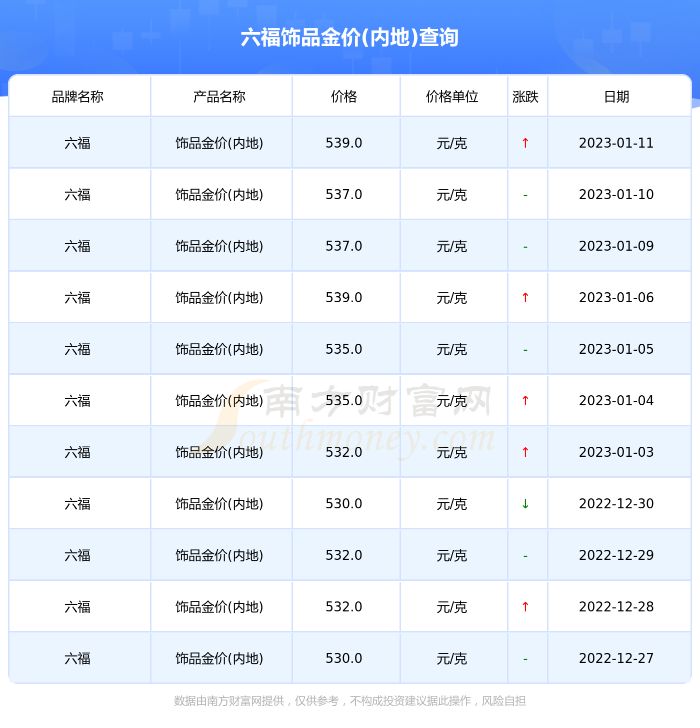
Task: Click the 涨跌 column header
Action: [525, 97]
